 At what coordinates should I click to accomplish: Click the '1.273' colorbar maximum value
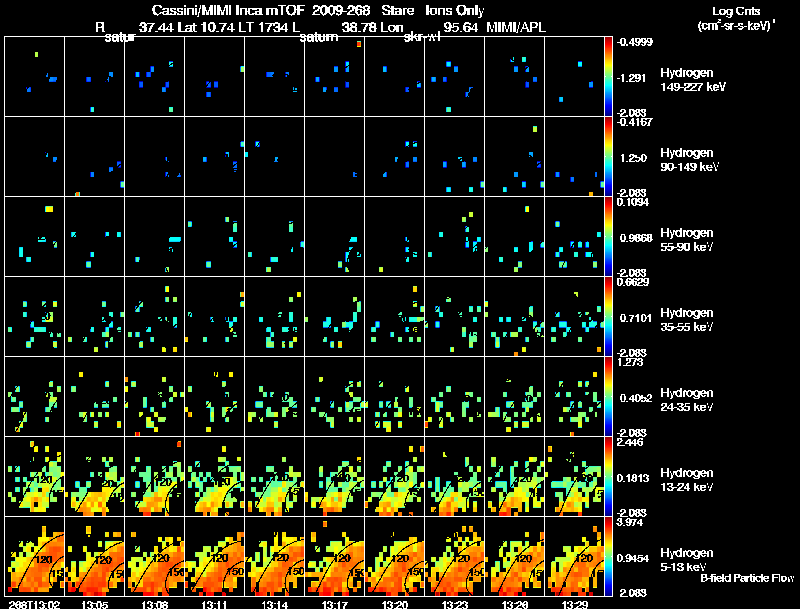coord(630,362)
